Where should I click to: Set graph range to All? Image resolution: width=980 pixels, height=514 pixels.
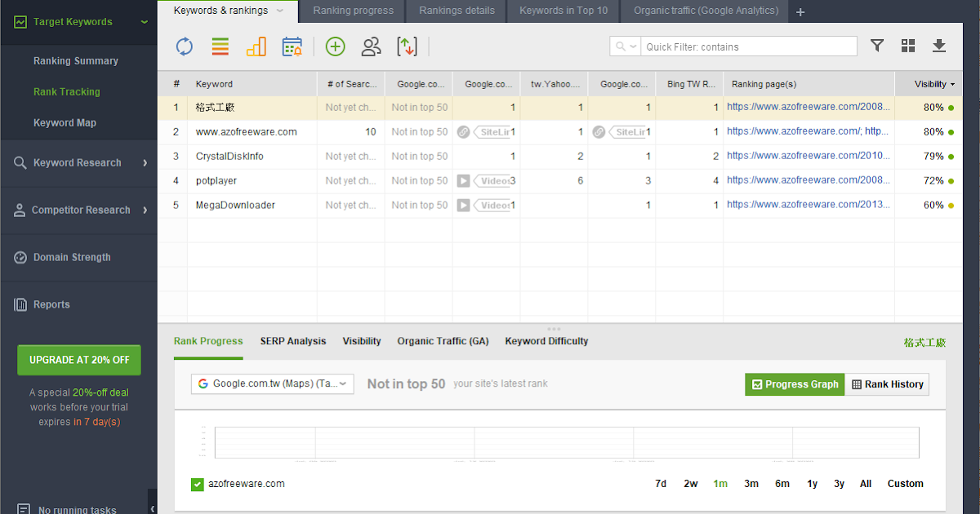point(866,484)
